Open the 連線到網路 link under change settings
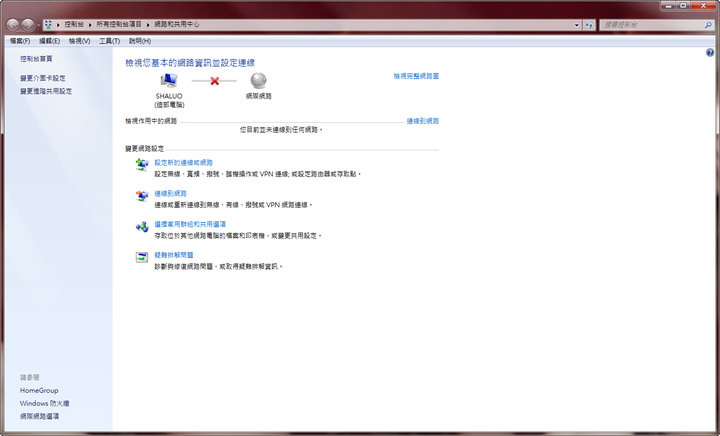The width and height of the screenshot is (720, 436). pyautogui.click(x=170, y=193)
